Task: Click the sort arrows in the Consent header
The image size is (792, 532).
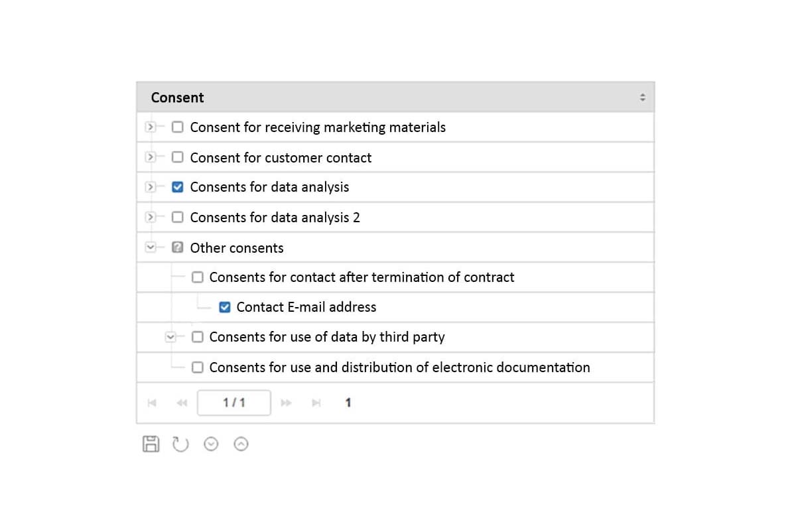Action: [x=642, y=96]
